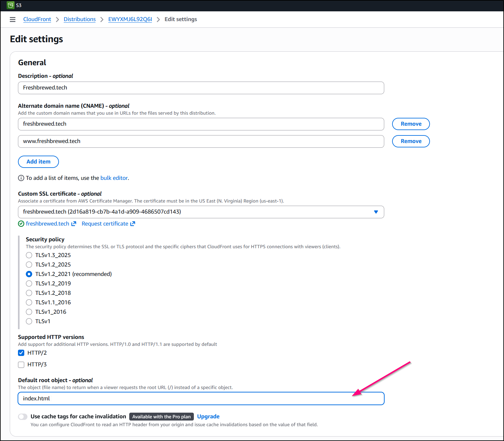Click the Default root object field
The image size is (504, 441).
pos(201,398)
